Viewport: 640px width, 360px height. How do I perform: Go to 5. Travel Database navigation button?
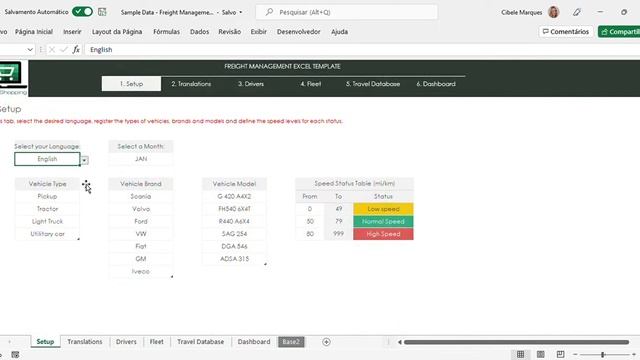point(373,84)
